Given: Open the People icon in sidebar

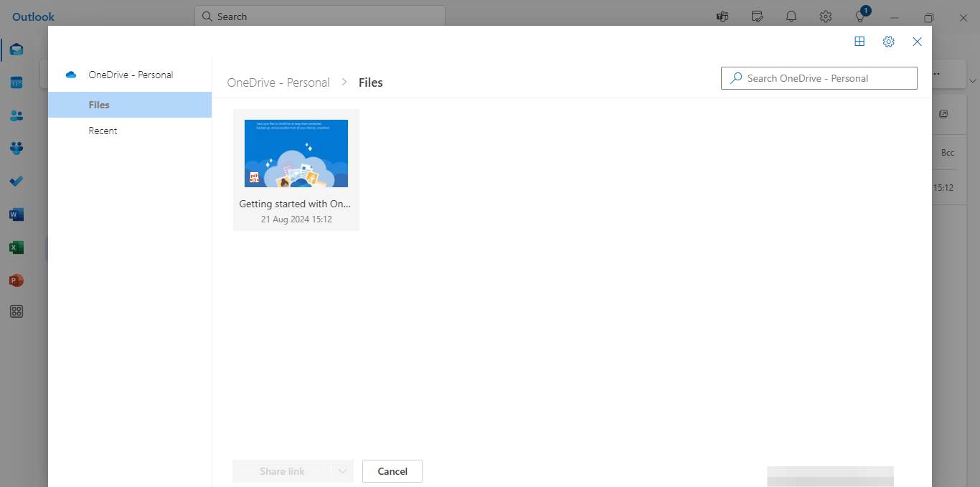Looking at the screenshot, I should [x=16, y=115].
